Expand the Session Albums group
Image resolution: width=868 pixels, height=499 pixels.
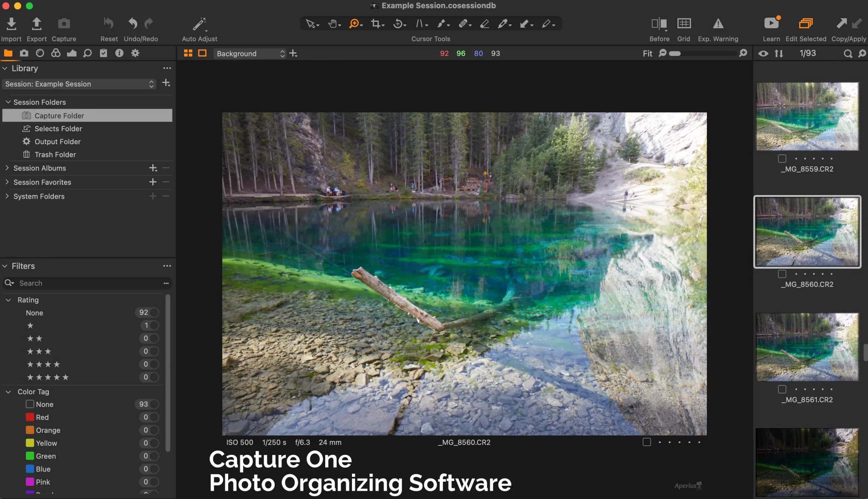7,168
